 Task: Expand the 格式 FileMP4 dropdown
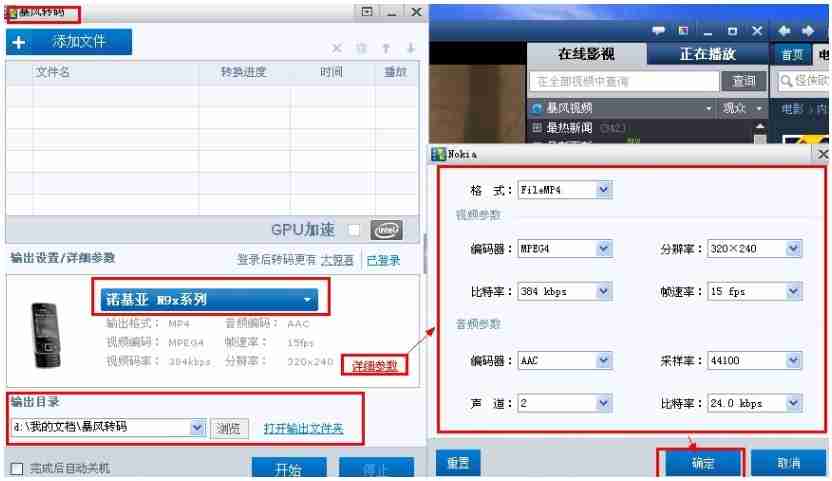click(x=603, y=190)
